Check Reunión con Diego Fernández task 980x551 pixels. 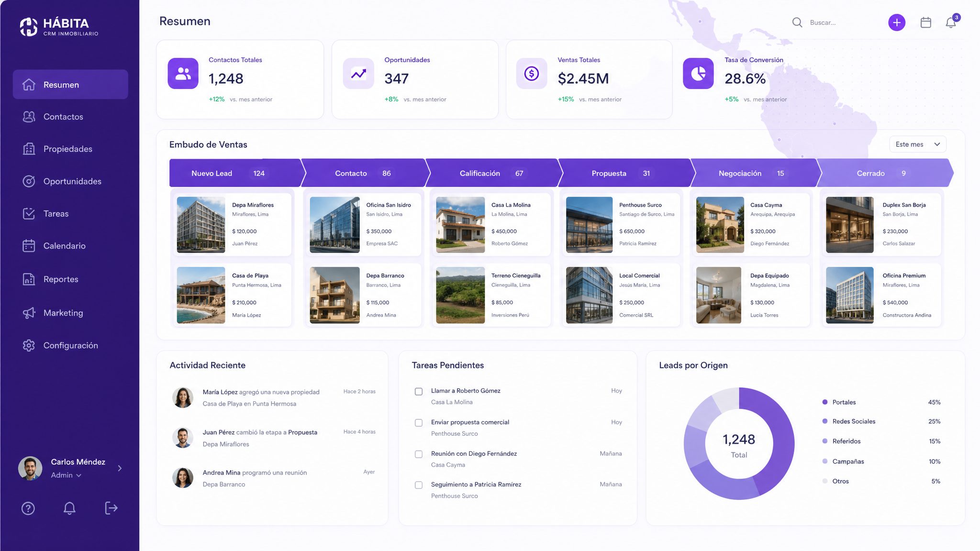click(x=419, y=454)
